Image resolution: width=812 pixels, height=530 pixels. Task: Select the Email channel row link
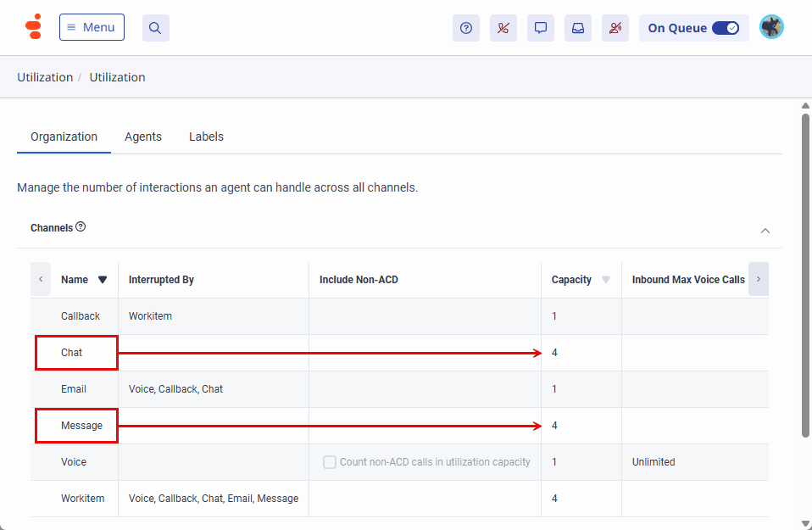74,388
